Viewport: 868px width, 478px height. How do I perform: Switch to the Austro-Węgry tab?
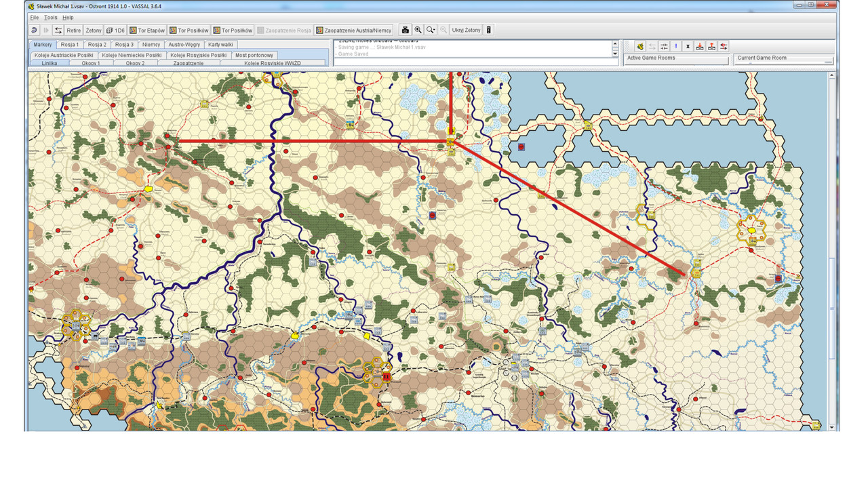tap(184, 45)
